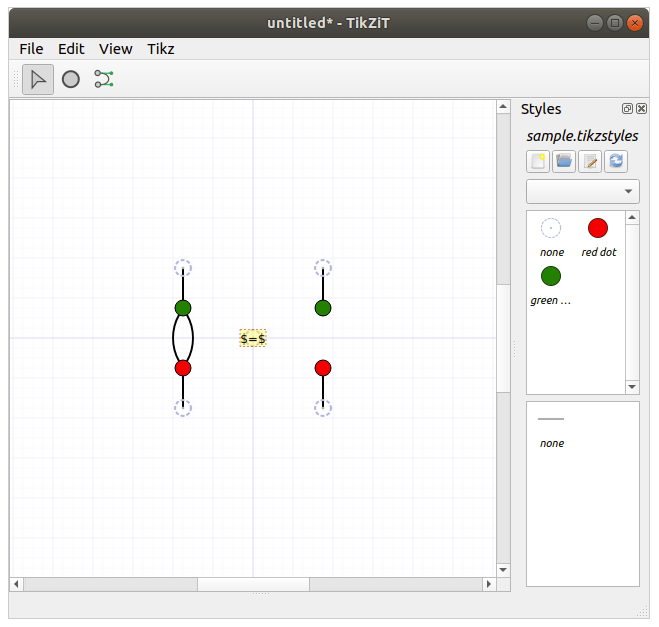This screenshot has height=627, width=659.
Task: Pick the red dot node style
Action: pos(598,229)
